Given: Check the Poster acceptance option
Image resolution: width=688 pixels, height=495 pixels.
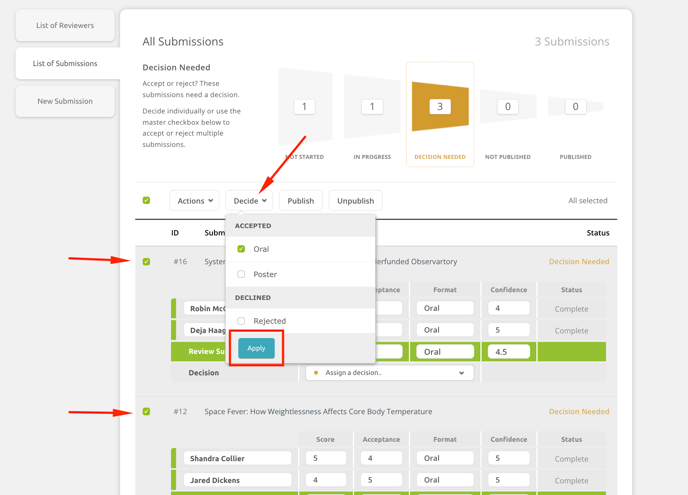Looking at the screenshot, I should pos(241,274).
